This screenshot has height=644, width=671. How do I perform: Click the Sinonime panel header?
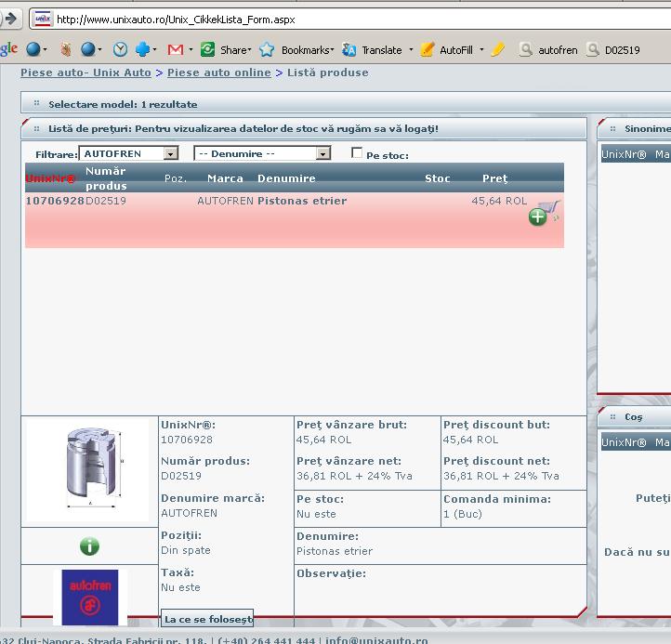click(x=634, y=128)
